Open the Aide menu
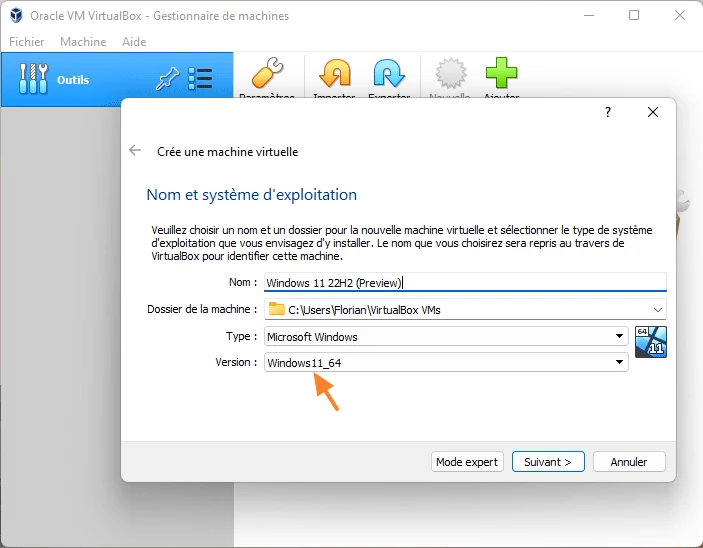The height and width of the screenshot is (548, 703). coord(134,42)
